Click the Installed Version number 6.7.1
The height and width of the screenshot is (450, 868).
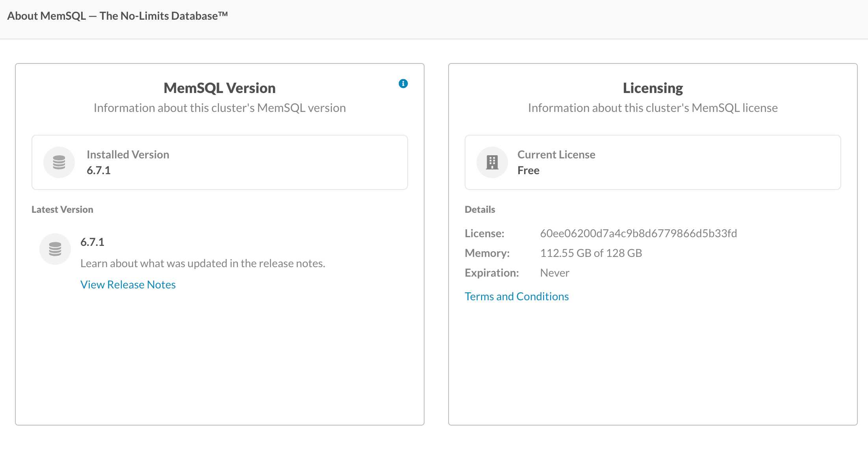tap(98, 170)
